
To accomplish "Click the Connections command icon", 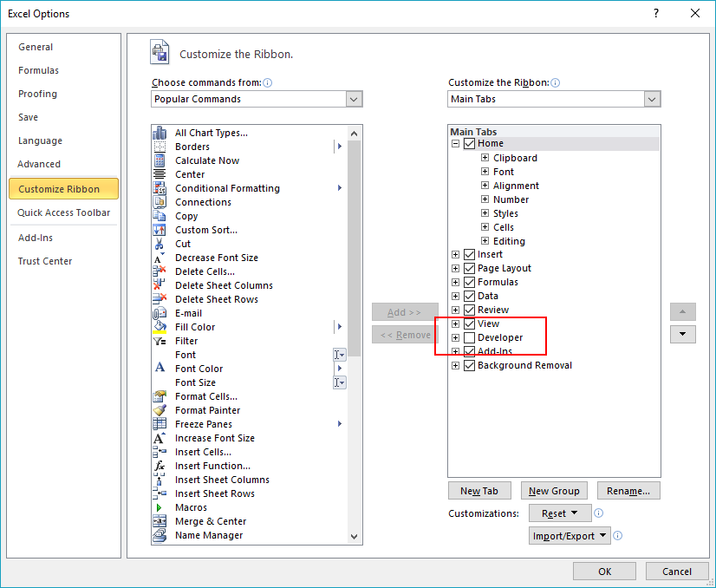I will click(159, 202).
